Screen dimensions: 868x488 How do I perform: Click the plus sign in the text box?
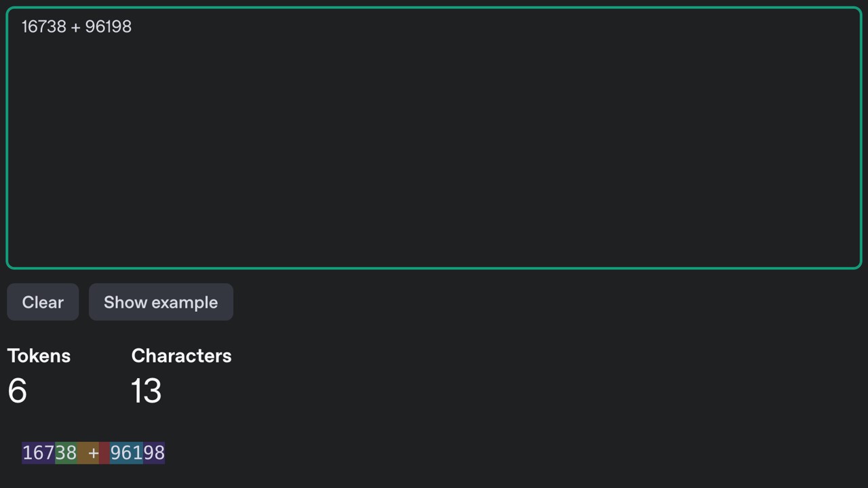75,27
